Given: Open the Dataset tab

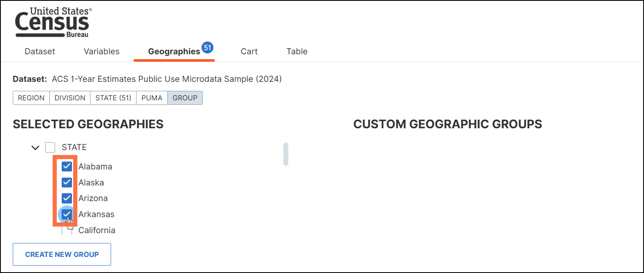Looking at the screenshot, I should 40,52.
